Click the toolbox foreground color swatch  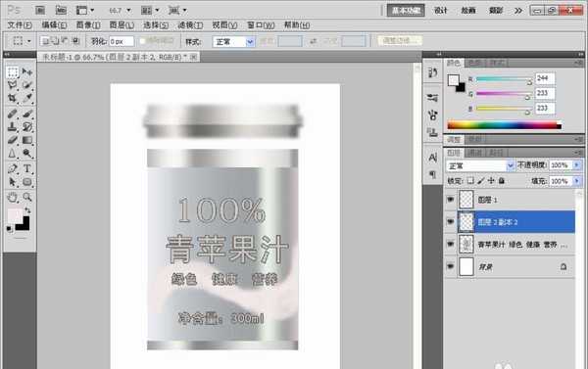(15, 215)
